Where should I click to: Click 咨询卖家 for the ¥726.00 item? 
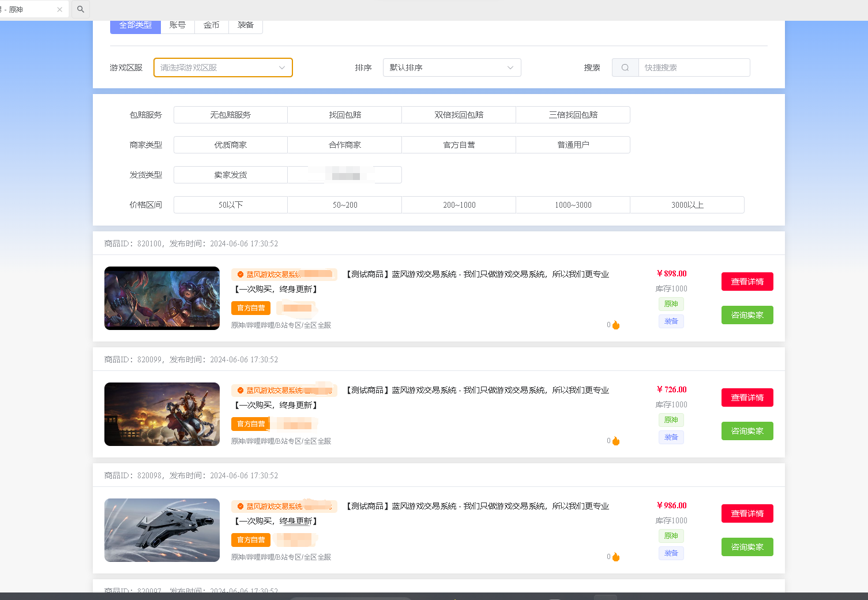pyautogui.click(x=747, y=431)
